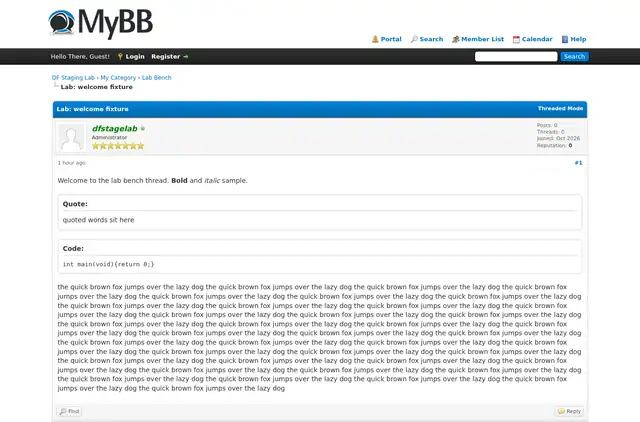Click the '1 hour ago' timestamp

pyautogui.click(x=71, y=163)
